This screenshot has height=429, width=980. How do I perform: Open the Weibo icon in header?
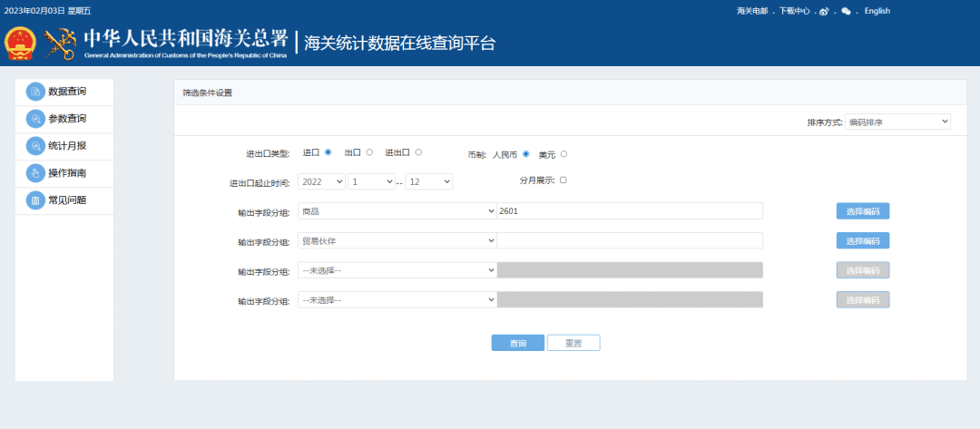(824, 11)
